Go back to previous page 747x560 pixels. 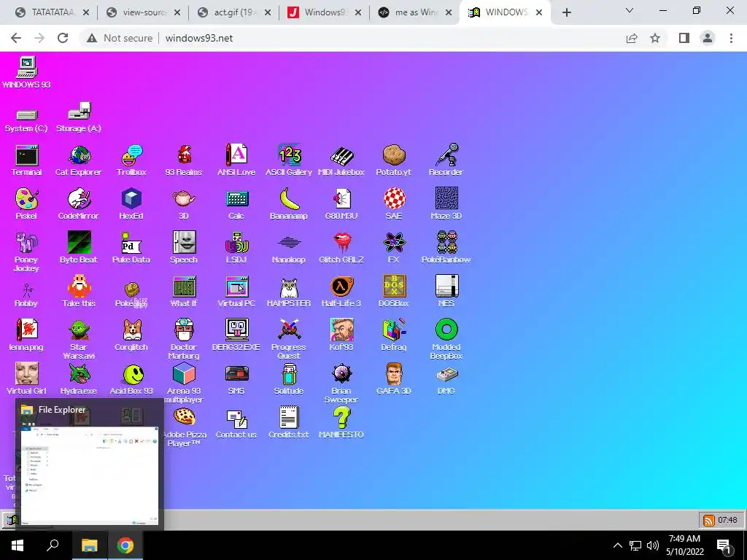pyautogui.click(x=16, y=38)
